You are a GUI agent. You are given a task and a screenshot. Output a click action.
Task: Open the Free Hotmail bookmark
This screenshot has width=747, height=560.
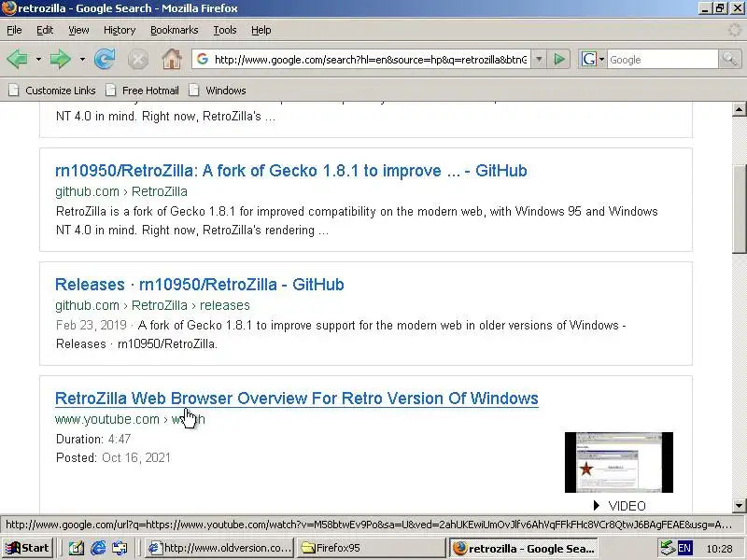[x=143, y=91]
